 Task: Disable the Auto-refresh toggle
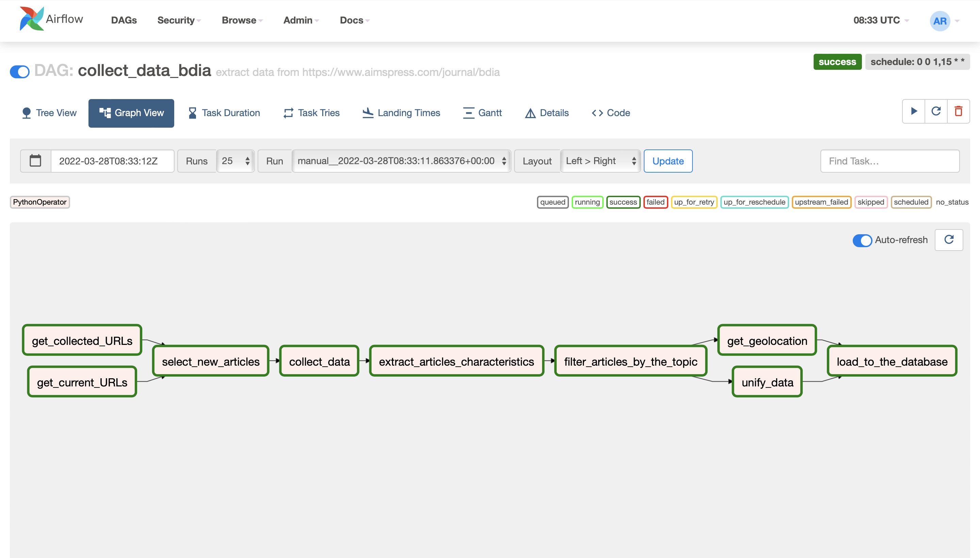[862, 240]
